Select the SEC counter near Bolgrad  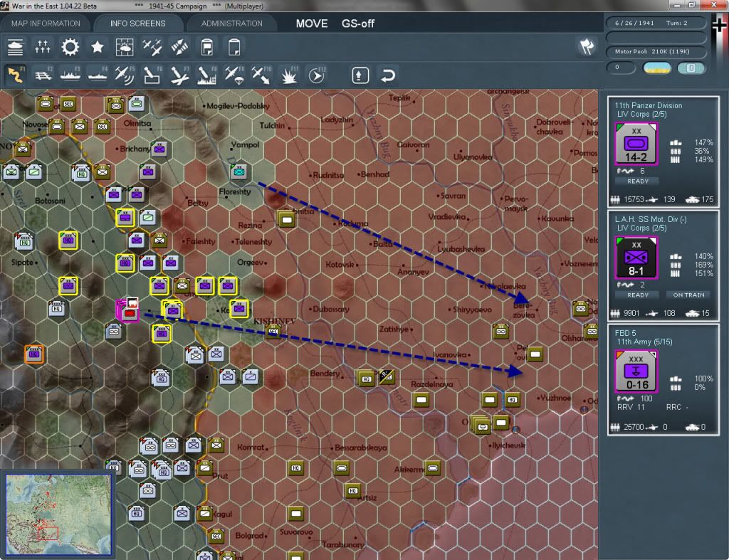point(216,536)
